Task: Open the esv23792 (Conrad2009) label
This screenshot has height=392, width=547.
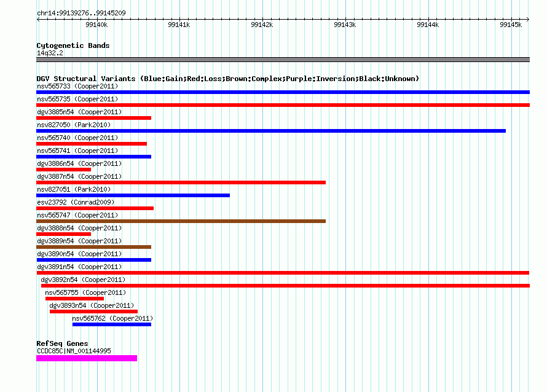Action: (x=76, y=202)
